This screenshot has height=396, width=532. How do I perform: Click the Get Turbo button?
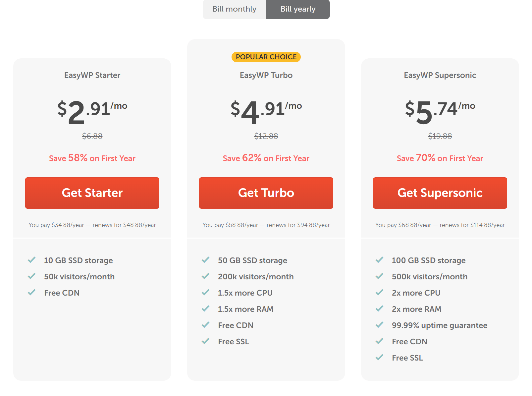click(266, 193)
